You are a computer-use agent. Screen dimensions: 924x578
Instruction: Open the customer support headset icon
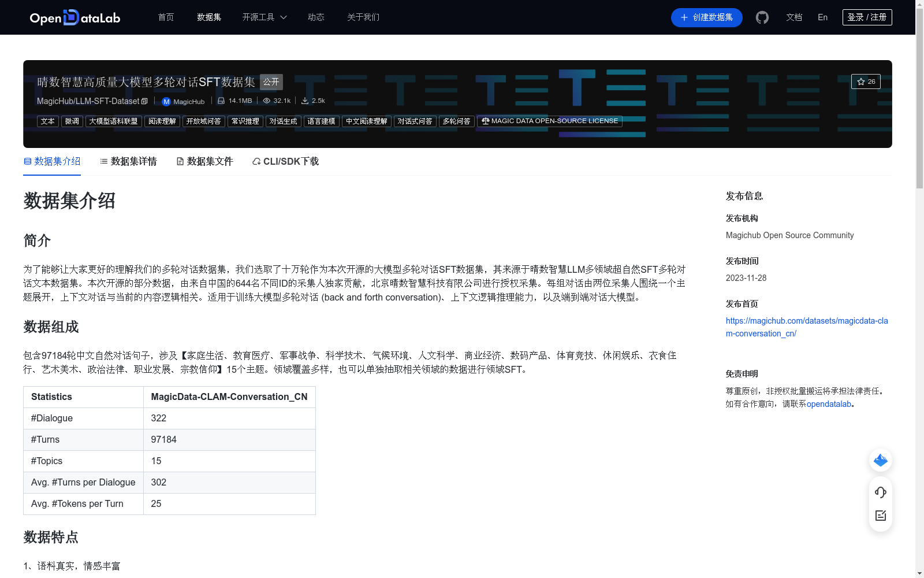[881, 492]
